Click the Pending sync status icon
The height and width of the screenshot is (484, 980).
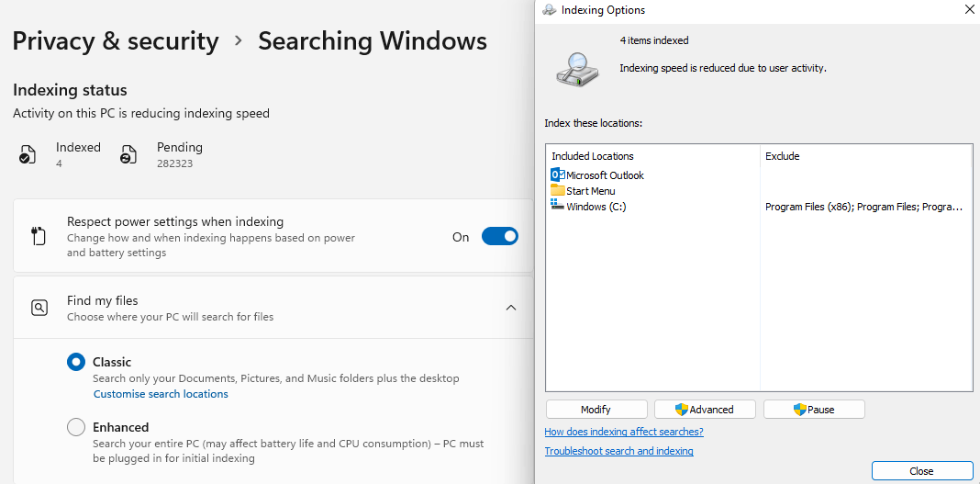click(x=128, y=154)
